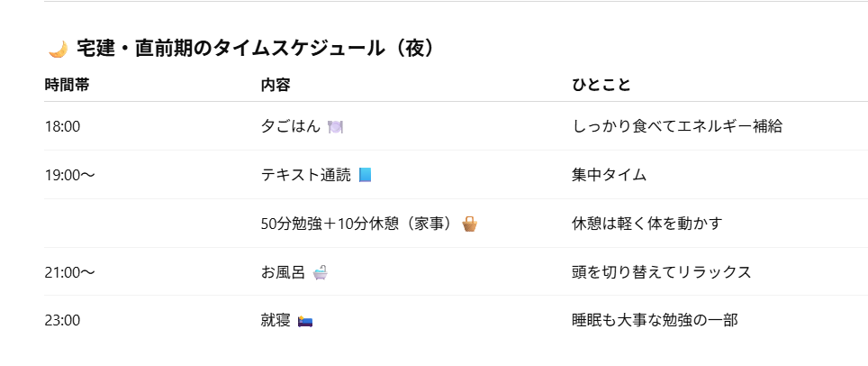Viewport: 868px width, 366px height.
Task: Click the 睡眠も大事な勉強の一部 comment
Action: 655,321
